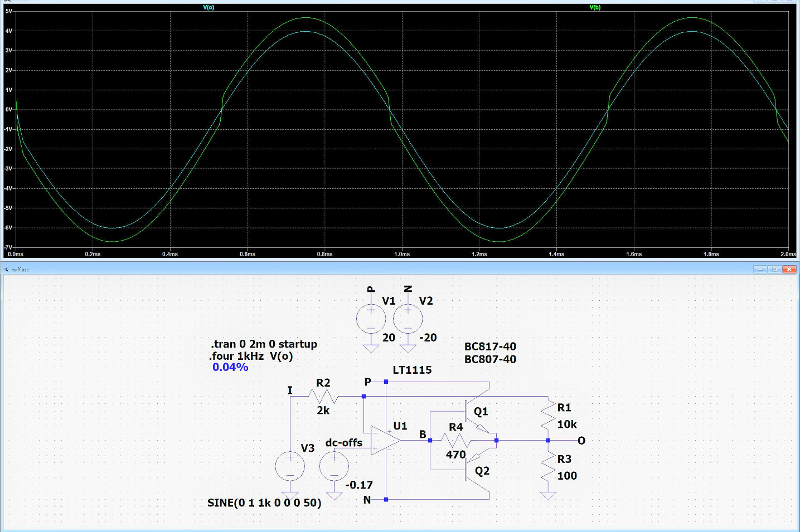Select the V3 sine voltage source

[x=290, y=466]
